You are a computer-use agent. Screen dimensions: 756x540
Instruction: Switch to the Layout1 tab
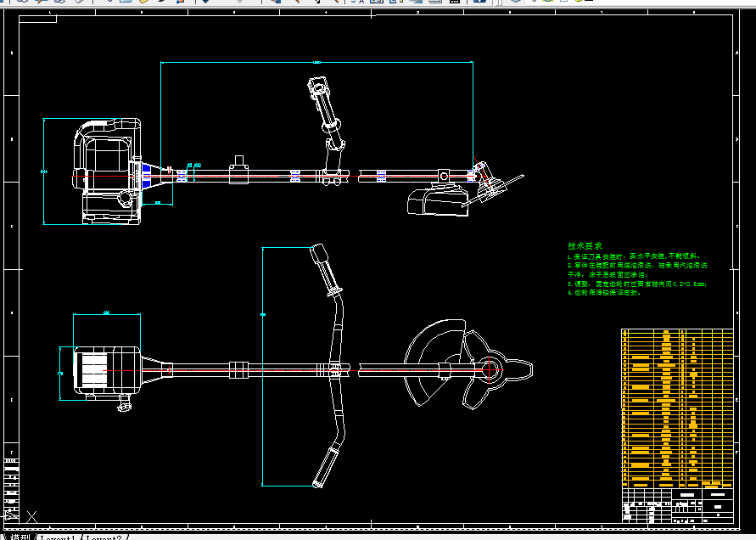coord(58,537)
